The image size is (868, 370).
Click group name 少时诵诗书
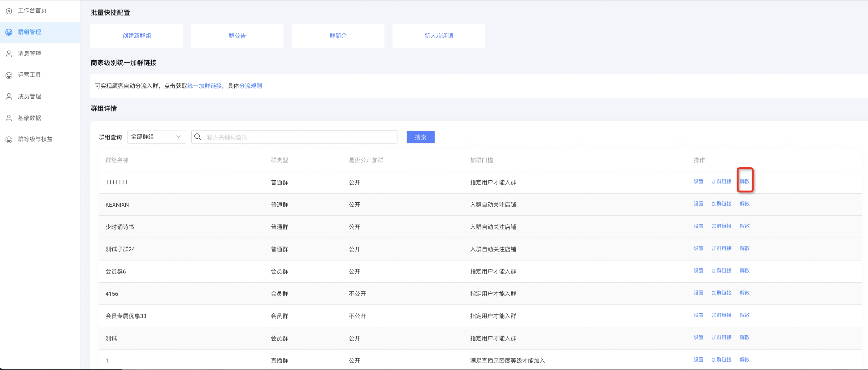tap(119, 227)
